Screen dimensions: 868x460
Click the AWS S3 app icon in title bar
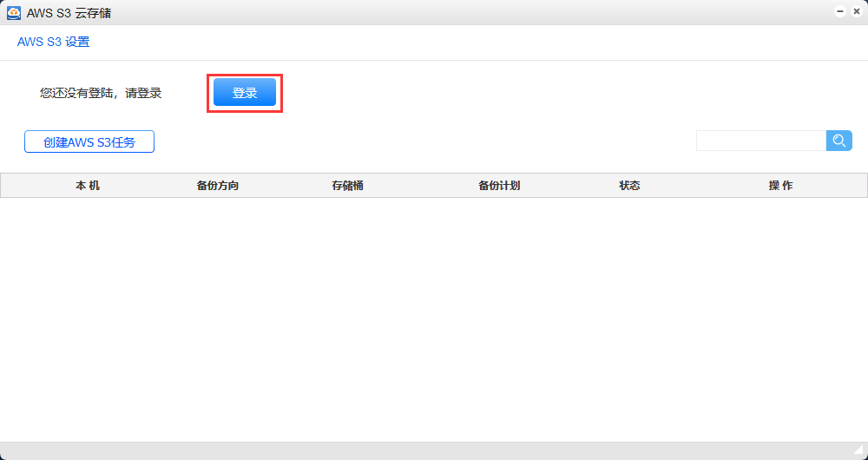pyautogui.click(x=13, y=12)
